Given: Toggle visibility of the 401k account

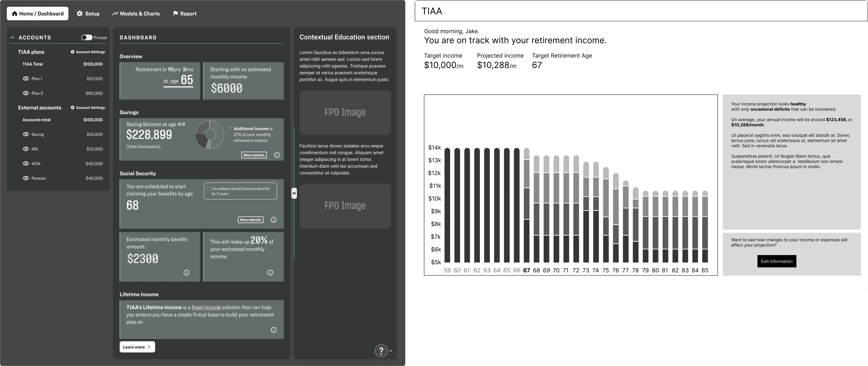Looking at the screenshot, I should pyautogui.click(x=26, y=164).
